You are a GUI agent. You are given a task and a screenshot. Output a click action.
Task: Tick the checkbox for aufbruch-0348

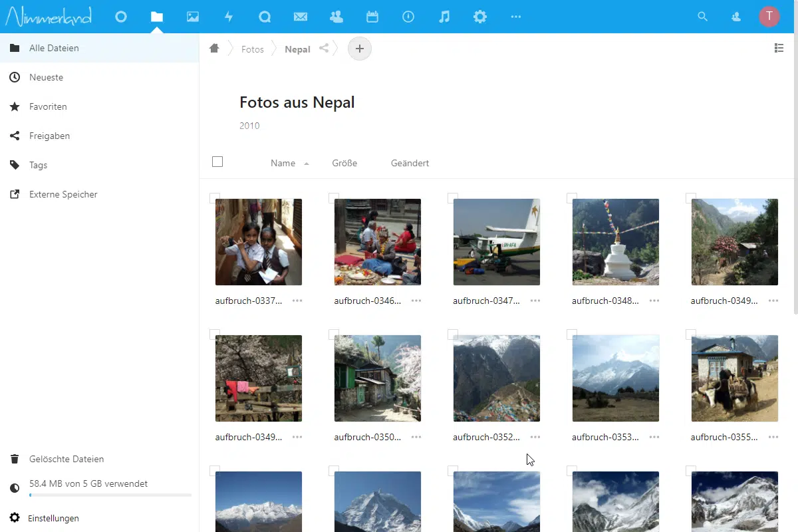571,198
